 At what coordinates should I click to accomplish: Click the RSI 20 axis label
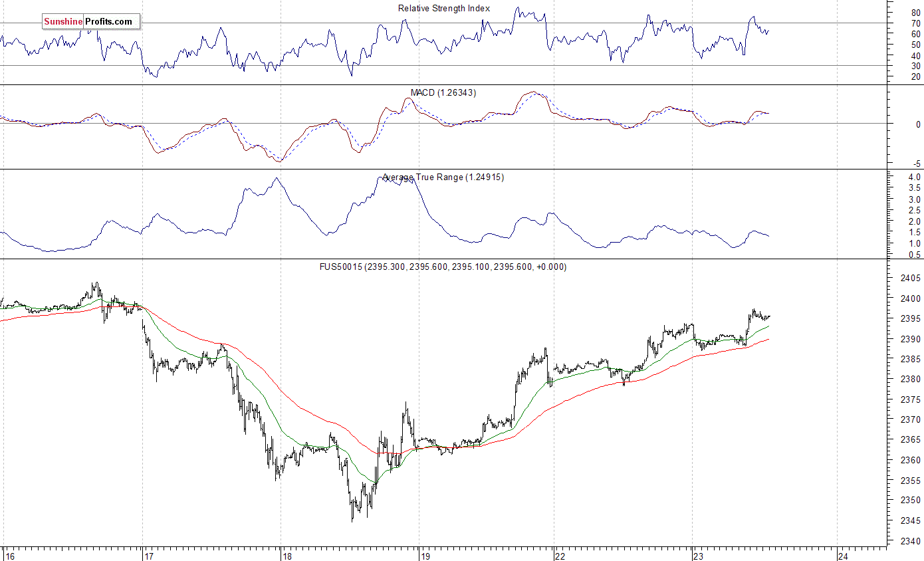[x=916, y=76]
